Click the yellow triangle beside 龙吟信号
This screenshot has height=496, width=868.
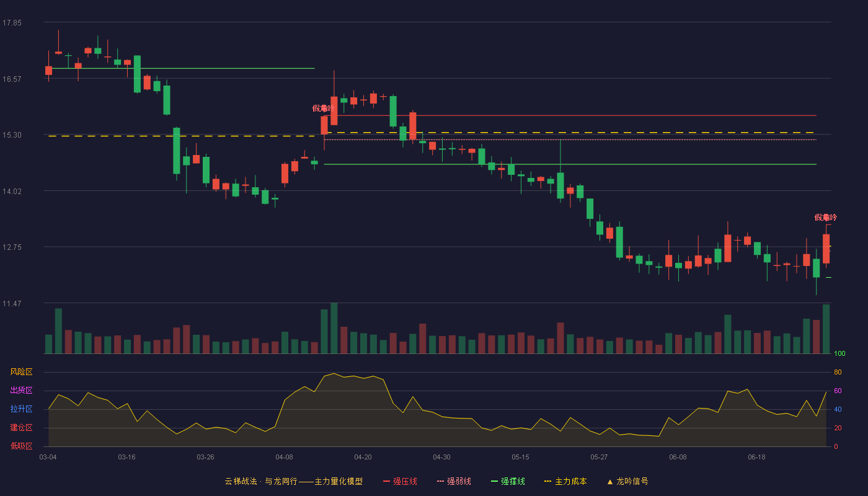pyautogui.click(x=609, y=482)
